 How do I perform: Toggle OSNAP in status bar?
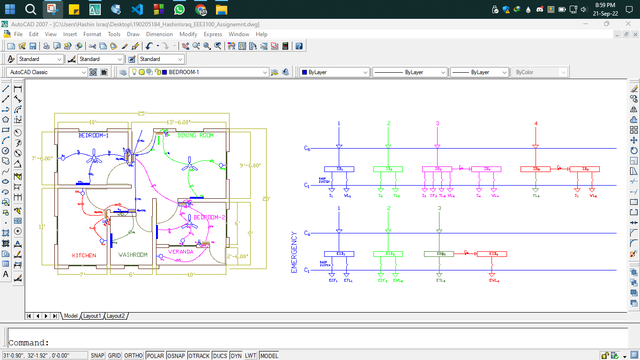click(x=176, y=356)
